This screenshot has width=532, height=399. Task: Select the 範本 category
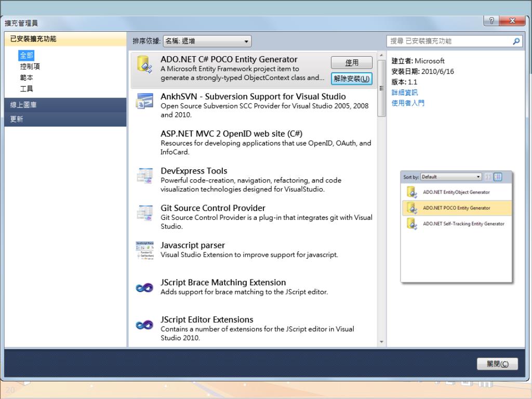click(x=26, y=78)
